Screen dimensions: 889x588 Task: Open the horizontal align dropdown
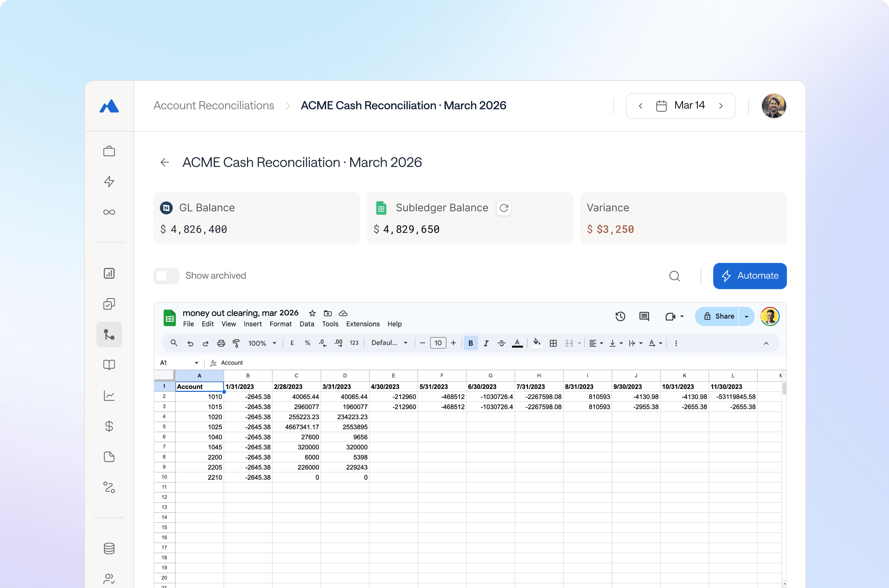[x=596, y=343]
